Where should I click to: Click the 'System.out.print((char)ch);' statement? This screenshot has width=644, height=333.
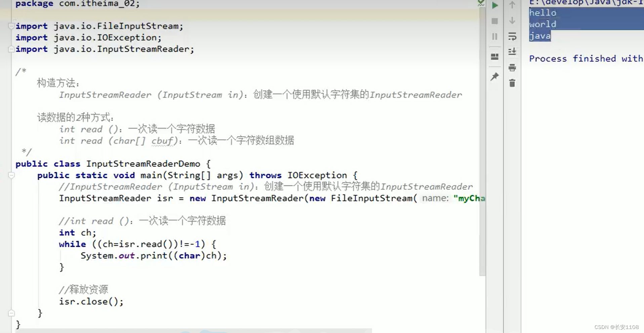click(154, 256)
